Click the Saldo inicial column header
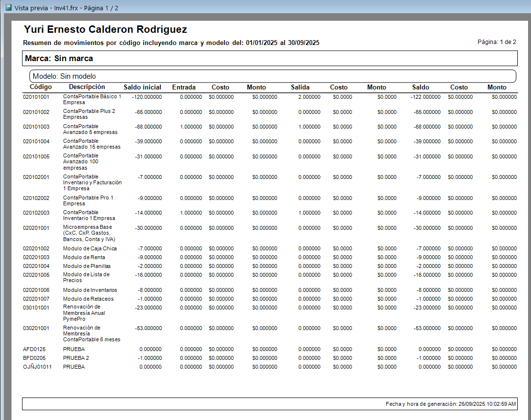Screen dimensions: 531x420 (142, 87)
